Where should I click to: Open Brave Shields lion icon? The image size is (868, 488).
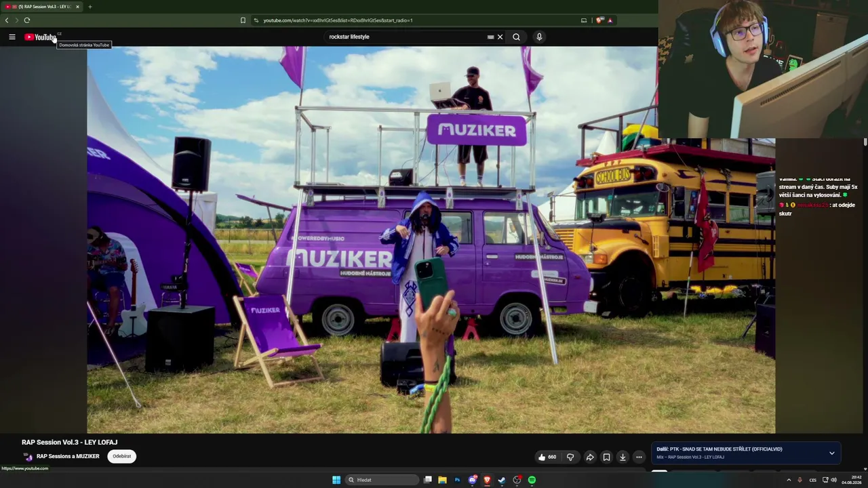click(x=599, y=20)
